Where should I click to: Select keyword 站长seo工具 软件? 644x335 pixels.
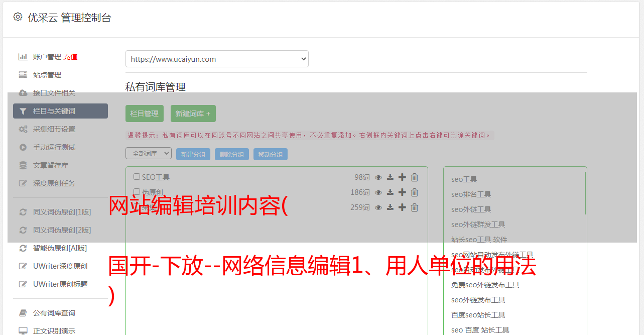click(479, 240)
